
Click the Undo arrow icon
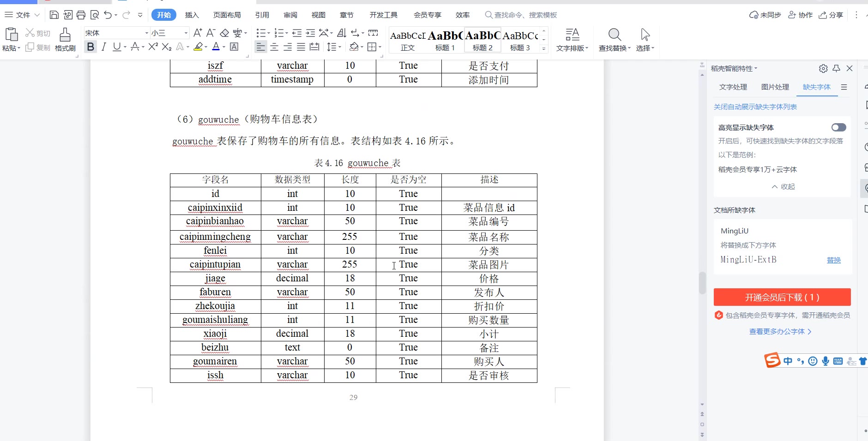click(108, 15)
